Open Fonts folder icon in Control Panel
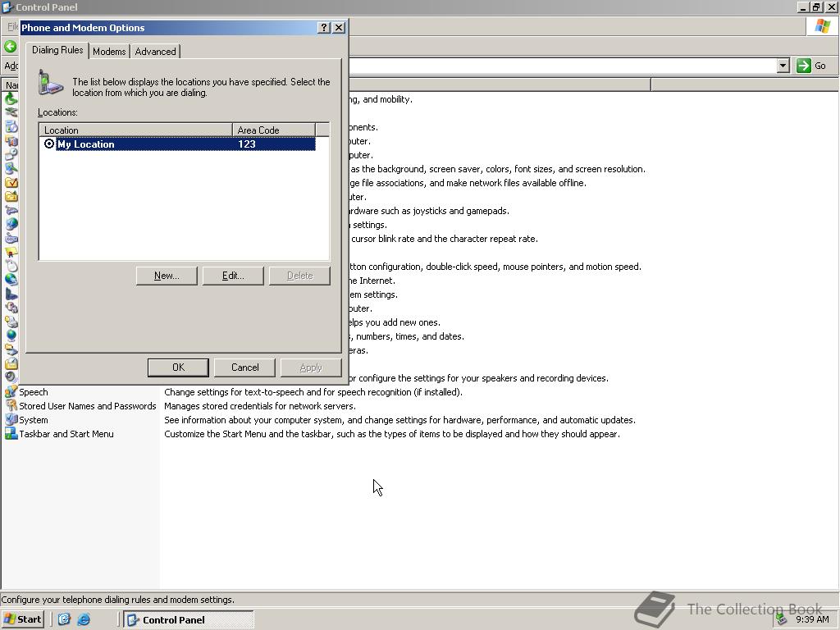 [11, 197]
